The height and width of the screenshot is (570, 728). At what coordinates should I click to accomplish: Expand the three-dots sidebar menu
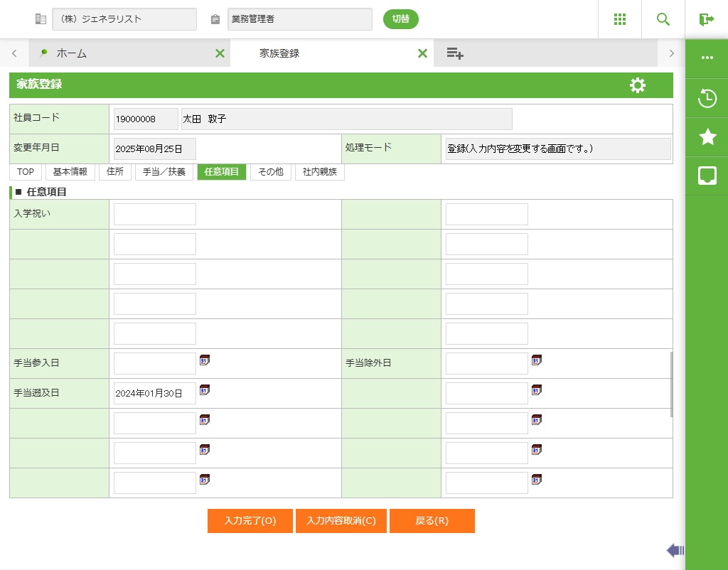[707, 58]
